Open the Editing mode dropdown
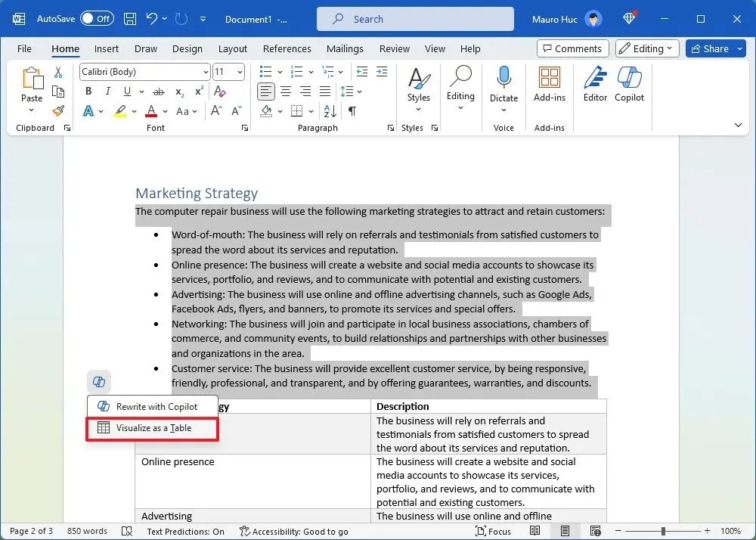The height and width of the screenshot is (540, 756). (646, 48)
